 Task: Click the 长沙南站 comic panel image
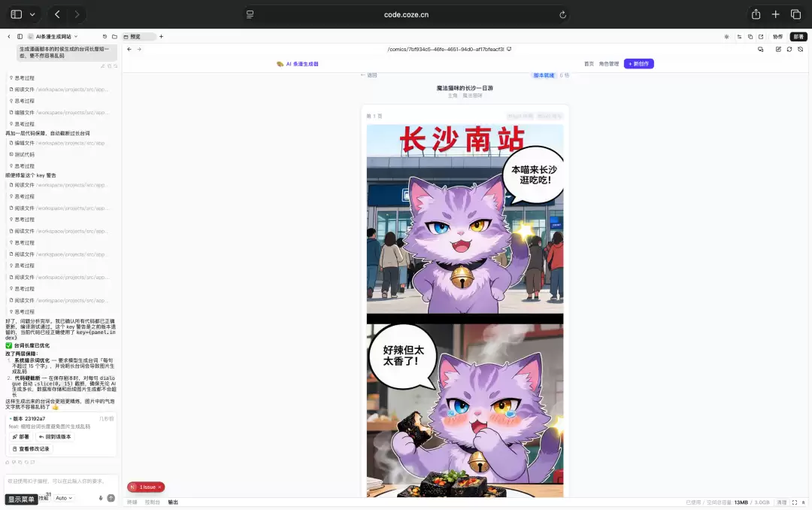465,219
